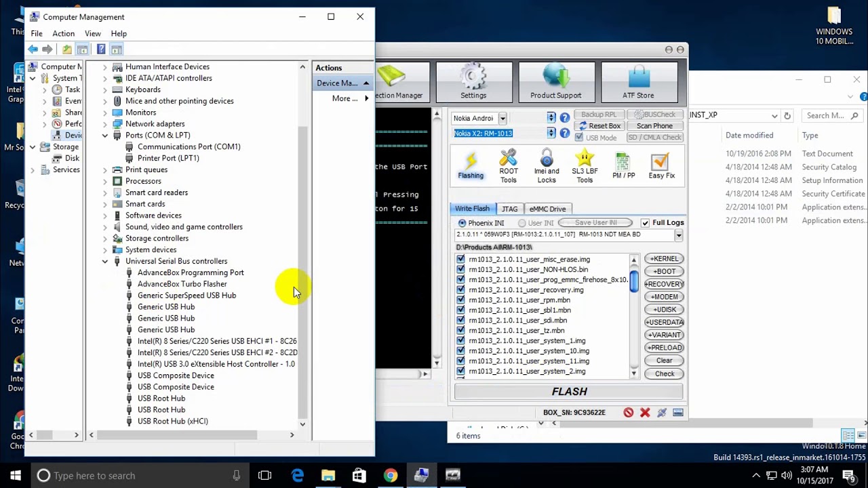
Task: Click the Help icon in Computer Management toolbar
Action: [x=100, y=49]
